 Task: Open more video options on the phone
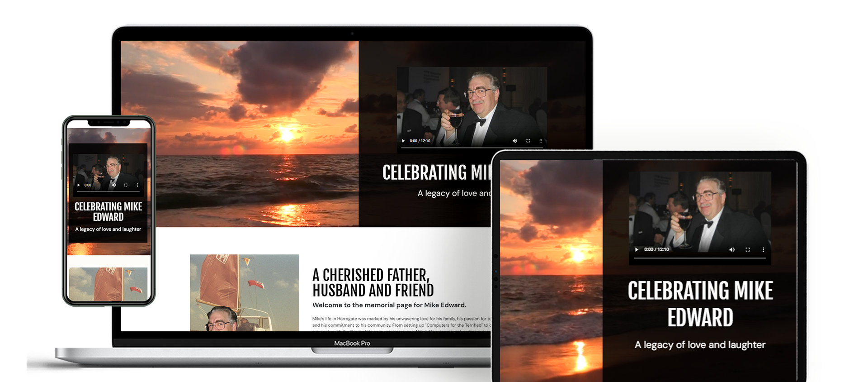point(137,185)
